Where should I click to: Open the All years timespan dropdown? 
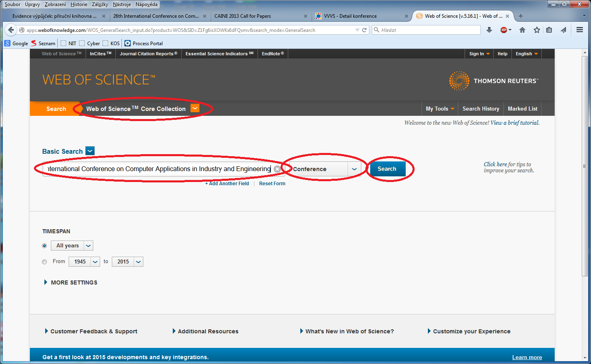point(72,245)
